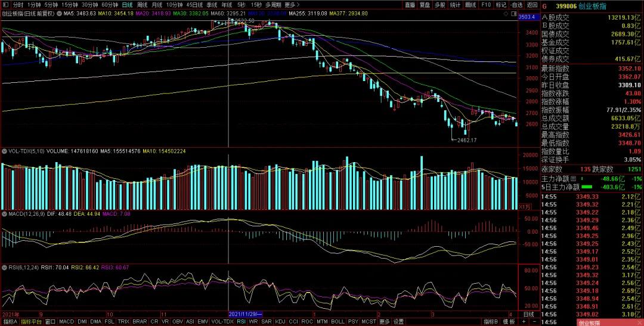The image size is (644, 326).
Task: Click the 复盘 button in toolbar
Action: (425, 5)
